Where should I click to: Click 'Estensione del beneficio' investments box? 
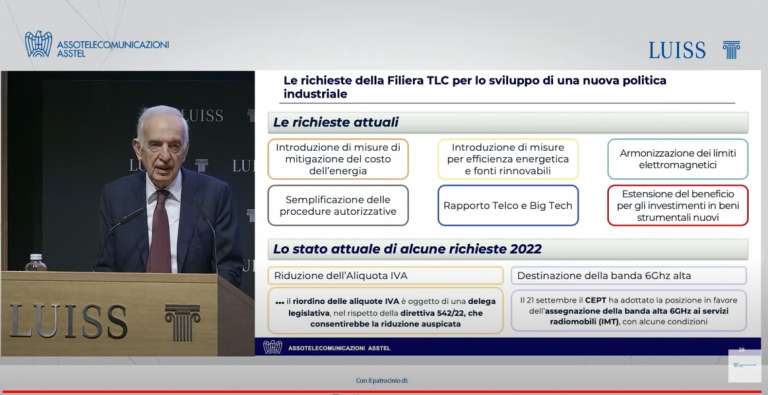pyautogui.click(x=678, y=205)
